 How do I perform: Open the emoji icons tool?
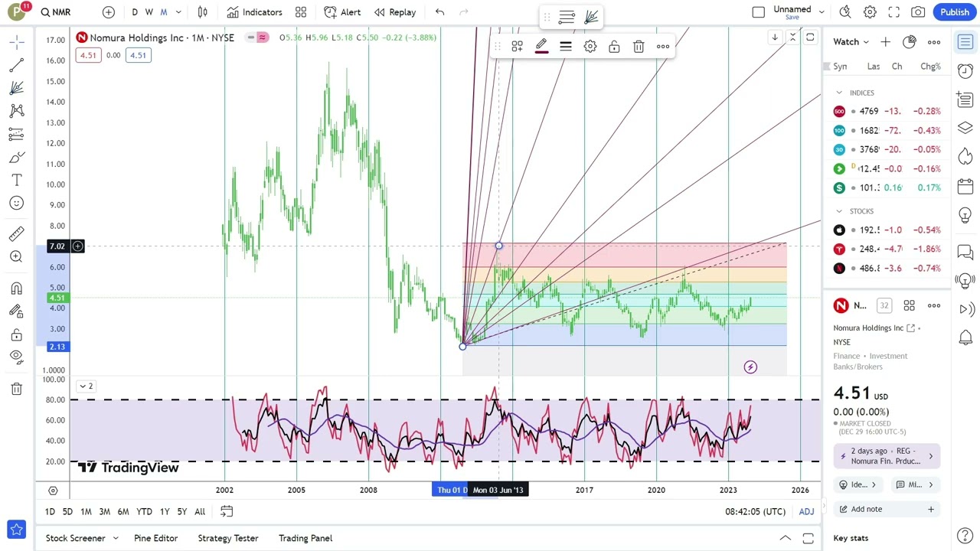click(x=17, y=203)
